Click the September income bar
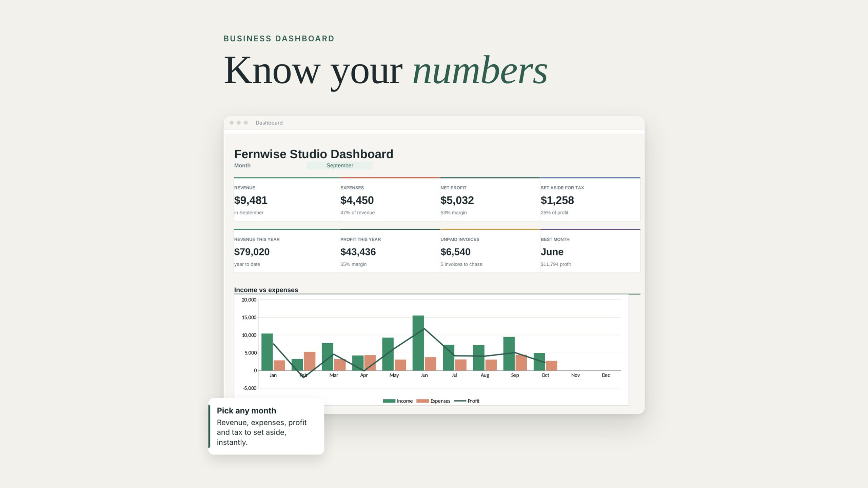The height and width of the screenshot is (488, 868). (x=509, y=354)
